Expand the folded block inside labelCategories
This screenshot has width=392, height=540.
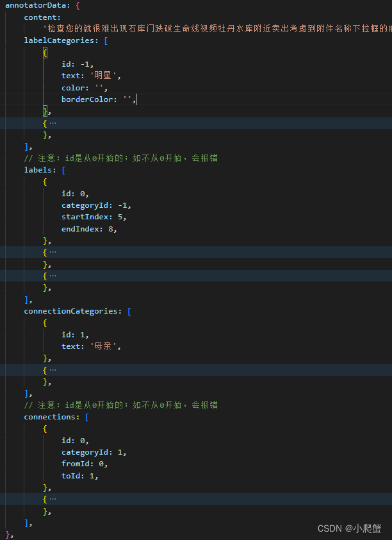(53, 123)
